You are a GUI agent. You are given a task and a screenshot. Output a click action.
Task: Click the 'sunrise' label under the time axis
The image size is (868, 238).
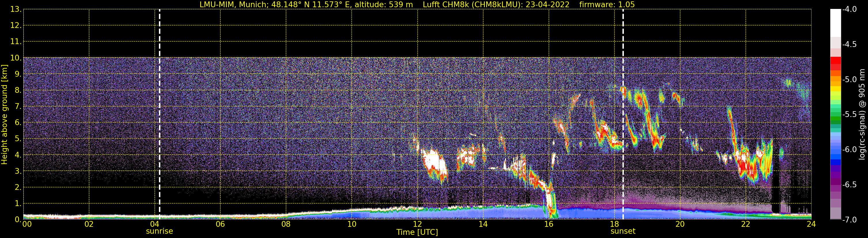[159, 231]
